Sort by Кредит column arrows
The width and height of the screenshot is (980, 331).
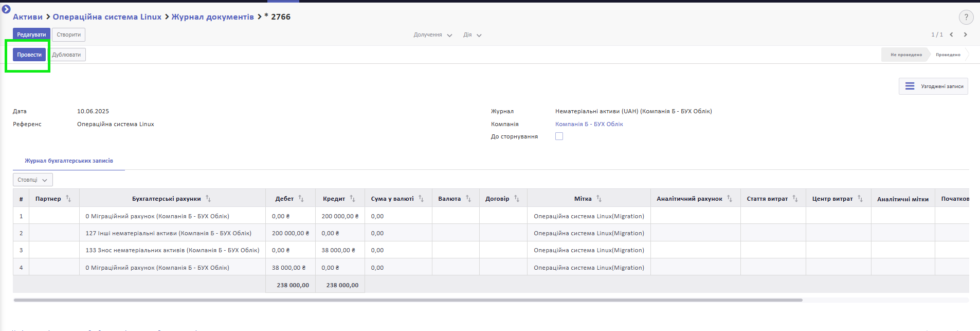(352, 199)
